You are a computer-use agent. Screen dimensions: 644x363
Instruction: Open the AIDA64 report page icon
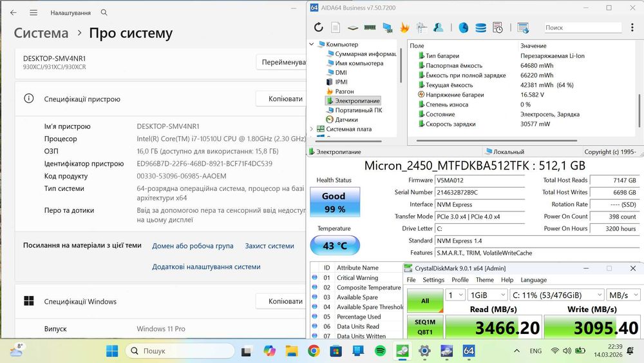coord(336,28)
